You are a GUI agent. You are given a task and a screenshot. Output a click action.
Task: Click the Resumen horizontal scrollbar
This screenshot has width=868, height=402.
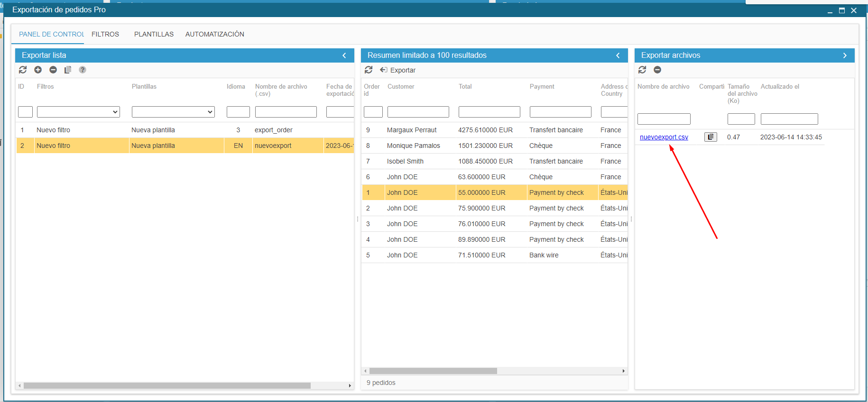click(x=433, y=371)
